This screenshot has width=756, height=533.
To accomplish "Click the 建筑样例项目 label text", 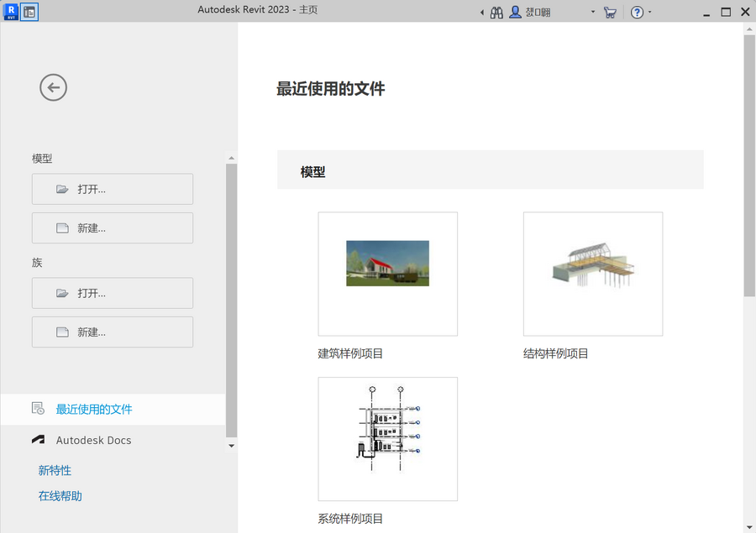I will (350, 353).
